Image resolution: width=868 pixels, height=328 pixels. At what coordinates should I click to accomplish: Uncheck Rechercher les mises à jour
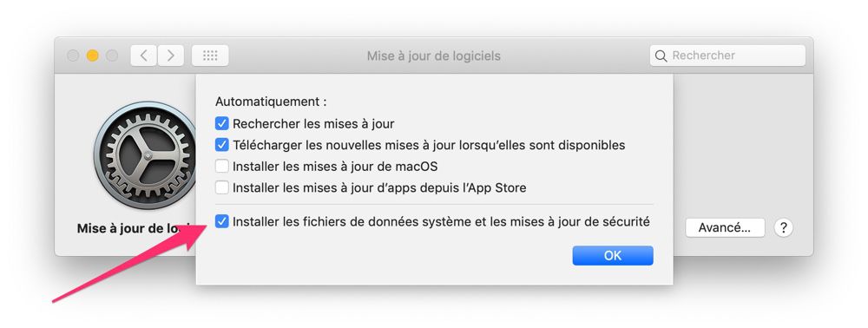point(222,123)
